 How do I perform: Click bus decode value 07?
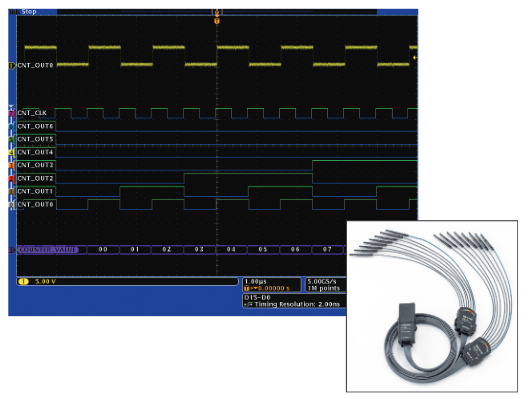point(327,250)
